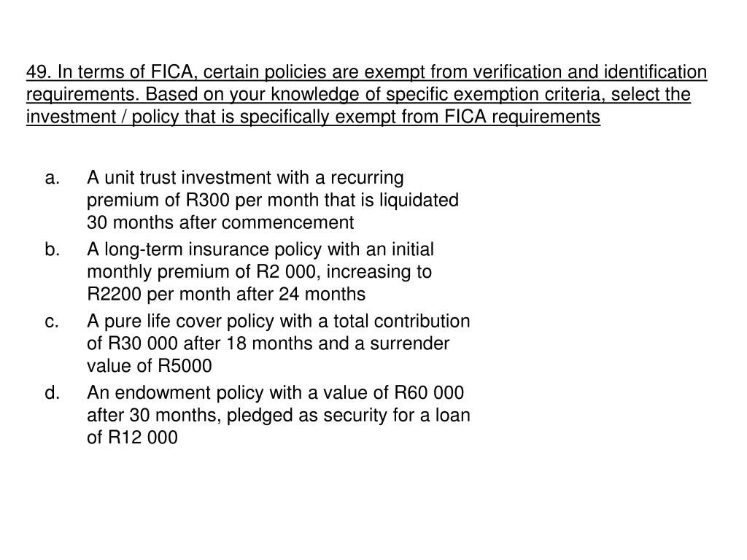Click 'value of R5000' line

[149, 366]
